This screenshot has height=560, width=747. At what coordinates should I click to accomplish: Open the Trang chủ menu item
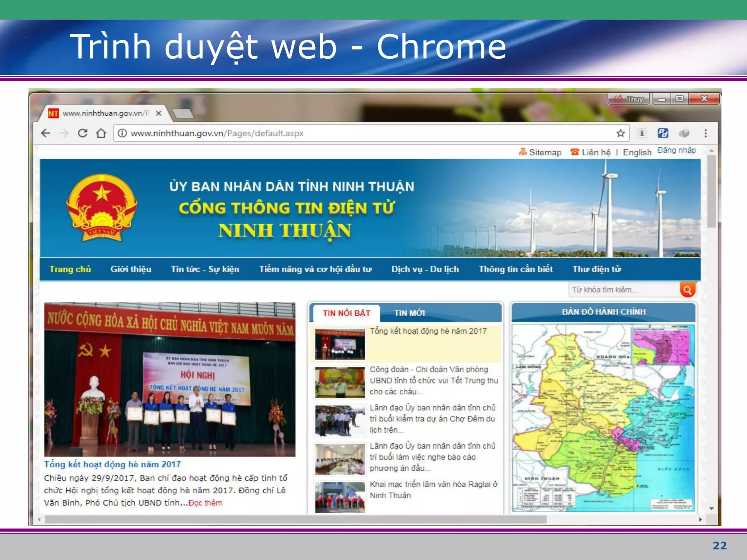pos(70,269)
